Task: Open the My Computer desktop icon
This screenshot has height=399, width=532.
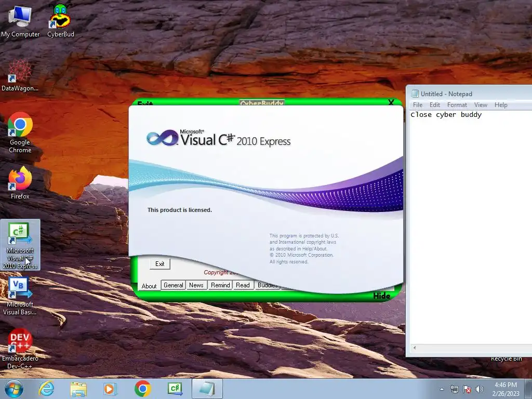Action: click(20, 21)
